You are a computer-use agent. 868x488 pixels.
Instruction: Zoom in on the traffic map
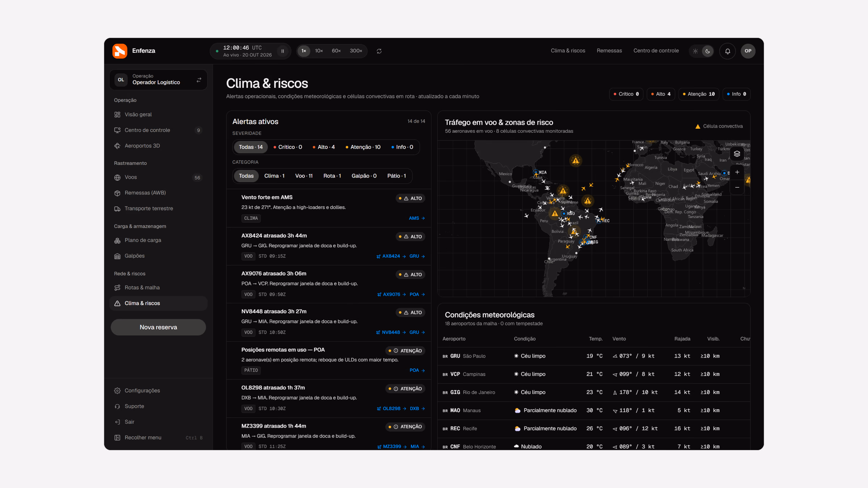point(737,172)
